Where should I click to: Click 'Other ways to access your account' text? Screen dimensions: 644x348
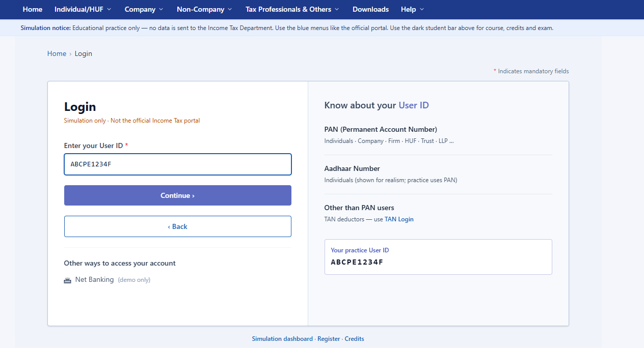coord(120,263)
